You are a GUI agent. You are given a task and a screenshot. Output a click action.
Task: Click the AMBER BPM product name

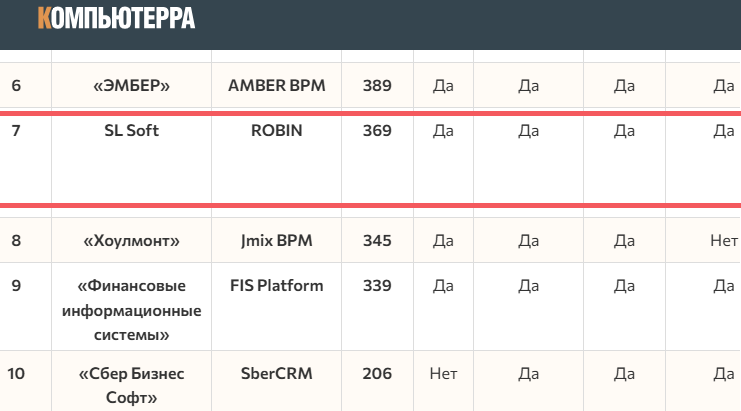277,86
